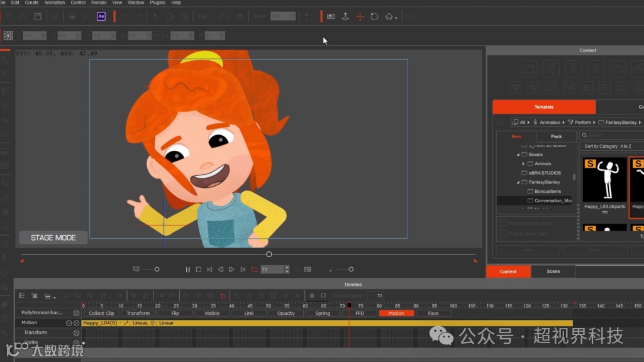Open the Animation menu
Screen dimensions: 644x362
[x=54, y=3]
